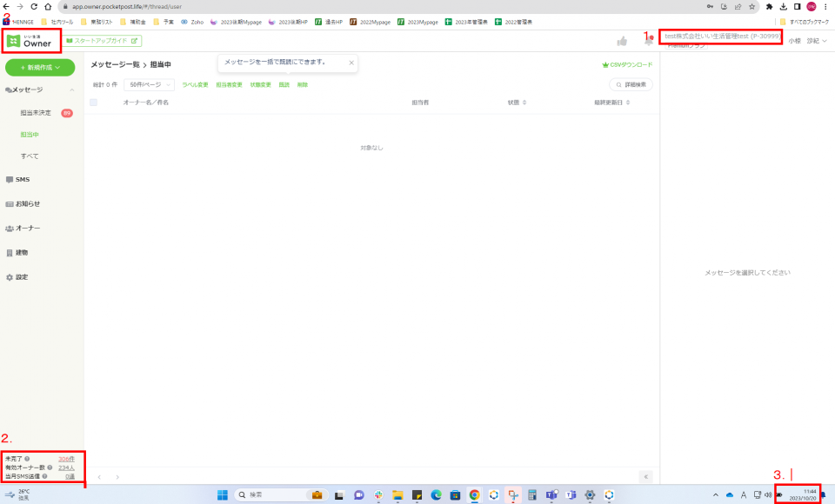Close the 一括で既読 tooltip popup
This screenshot has width=835, height=504.
click(x=351, y=63)
